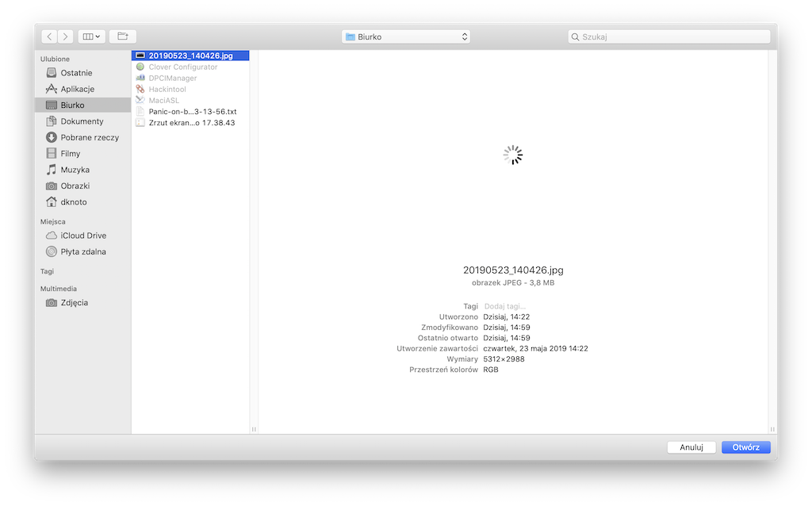The width and height of the screenshot is (812, 506).
Task: Select Clover Configurator in the file list
Action: pyautogui.click(x=190, y=67)
